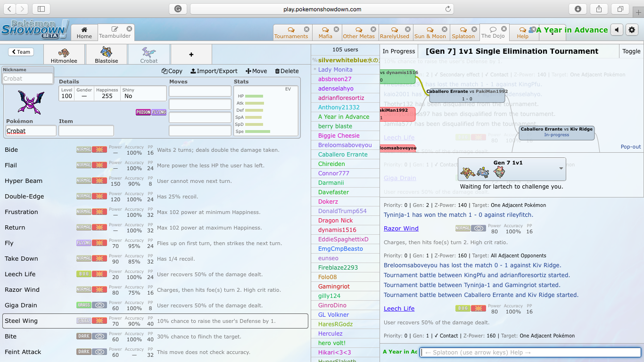644x362 pixels.
Task: Open the Home tab
Action: [84, 33]
